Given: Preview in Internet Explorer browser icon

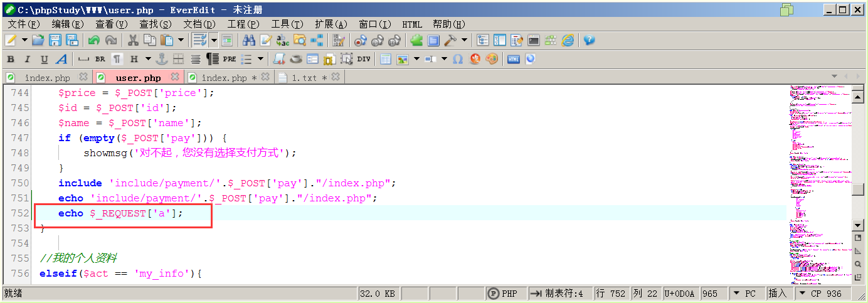Looking at the screenshot, I should pos(568,40).
